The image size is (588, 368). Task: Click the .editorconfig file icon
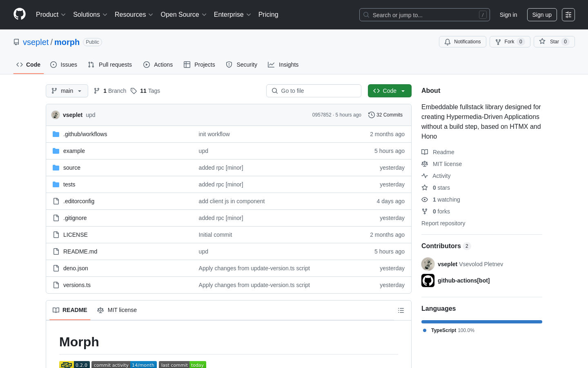(x=56, y=201)
